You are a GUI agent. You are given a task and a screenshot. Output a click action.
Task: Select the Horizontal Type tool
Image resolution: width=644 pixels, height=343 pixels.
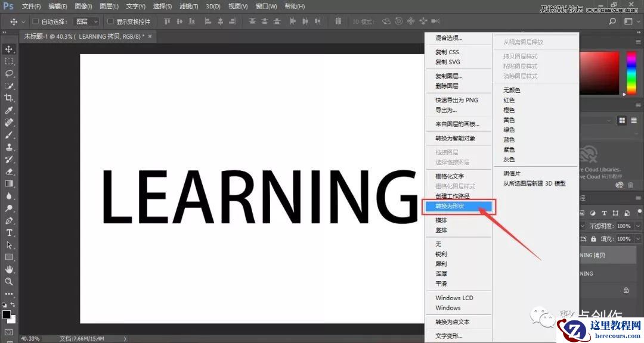(8, 233)
